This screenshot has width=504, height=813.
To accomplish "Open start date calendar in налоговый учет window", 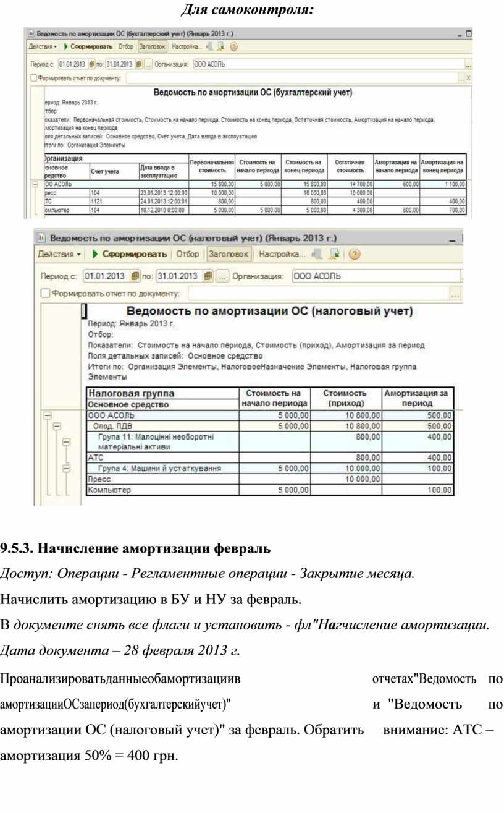I will pyautogui.click(x=135, y=276).
